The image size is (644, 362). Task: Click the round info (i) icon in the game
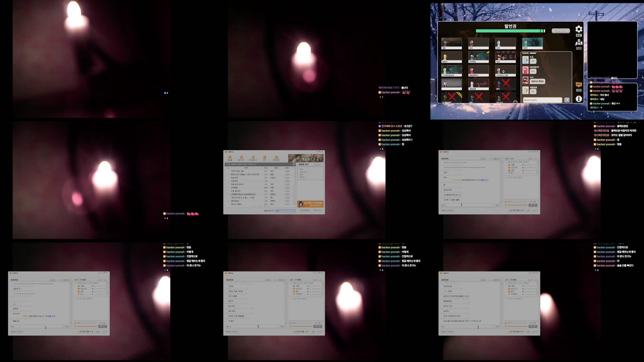pos(578,99)
